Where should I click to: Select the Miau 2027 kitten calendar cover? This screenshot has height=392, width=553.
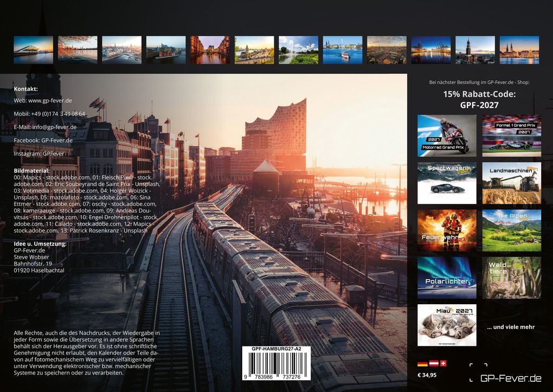(x=447, y=325)
